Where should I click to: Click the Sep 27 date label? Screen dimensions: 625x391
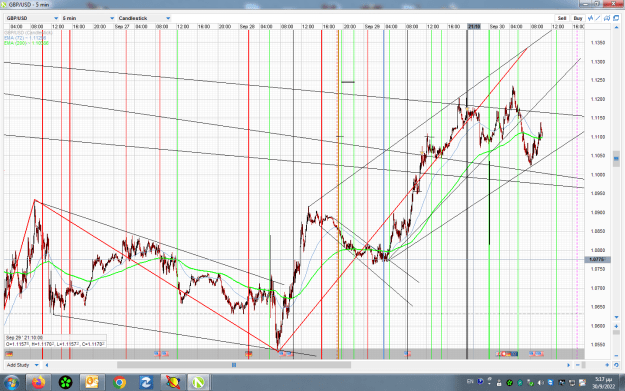(122, 26)
